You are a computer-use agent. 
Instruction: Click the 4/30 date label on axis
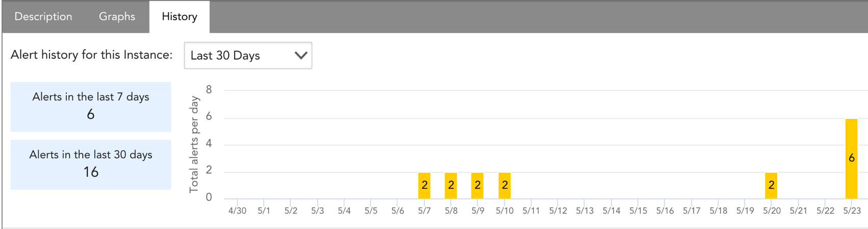pyautogui.click(x=237, y=211)
